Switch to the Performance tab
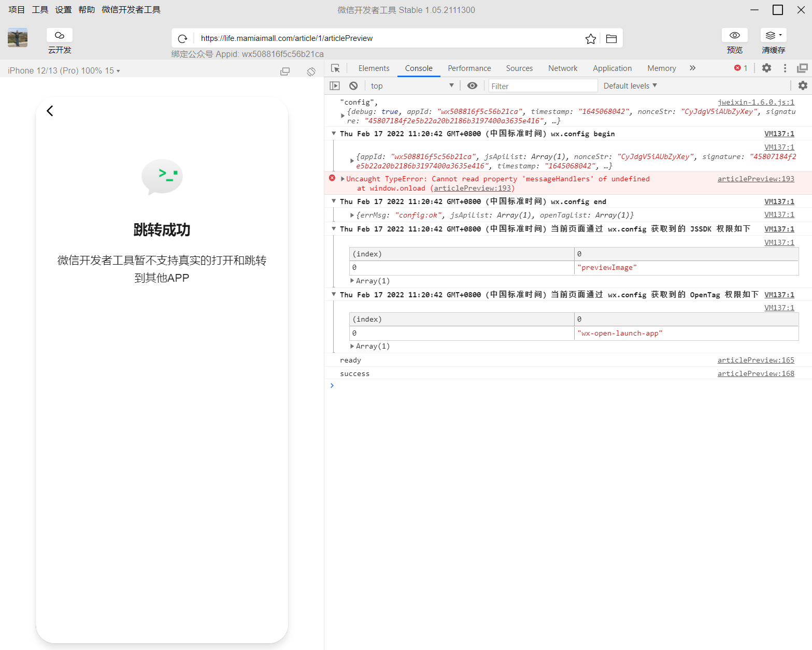Image resolution: width=812 pixels, height=650 pixels. 469,68
